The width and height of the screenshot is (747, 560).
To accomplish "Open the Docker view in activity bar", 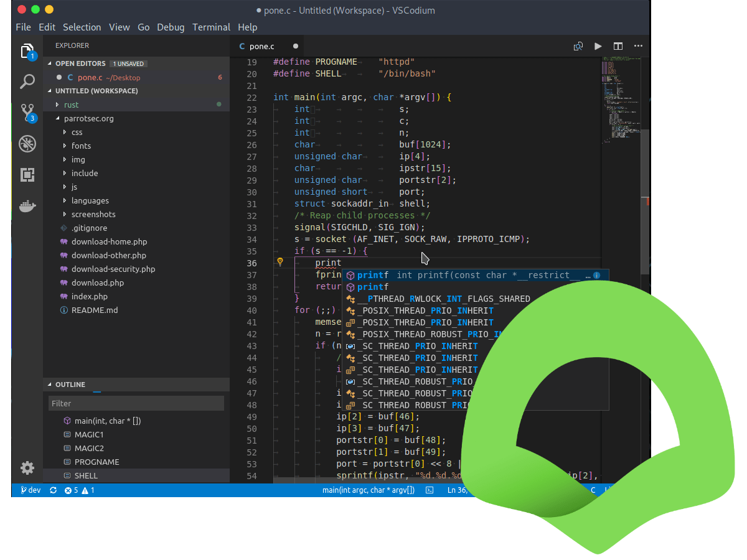I will point(27,206).
